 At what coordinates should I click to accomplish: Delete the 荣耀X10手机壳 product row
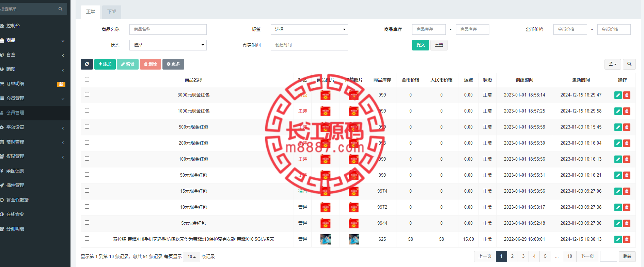627,239
